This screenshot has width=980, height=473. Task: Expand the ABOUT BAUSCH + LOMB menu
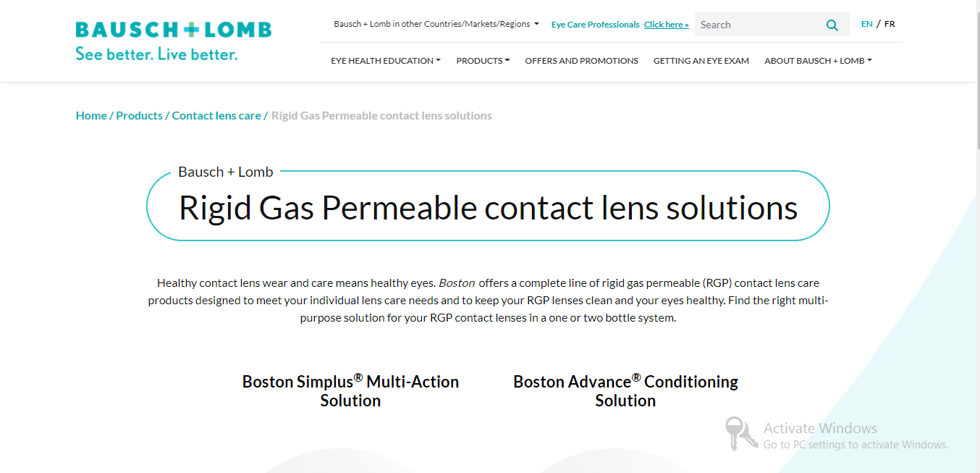tap(817, 61)
